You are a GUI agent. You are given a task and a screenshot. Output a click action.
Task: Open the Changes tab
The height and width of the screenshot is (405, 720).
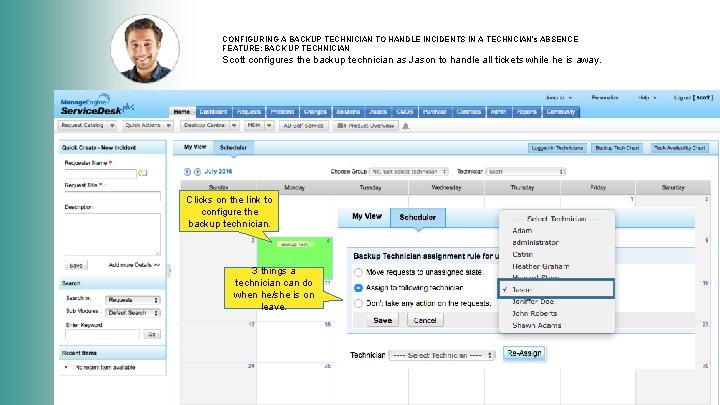coord(315,112)
